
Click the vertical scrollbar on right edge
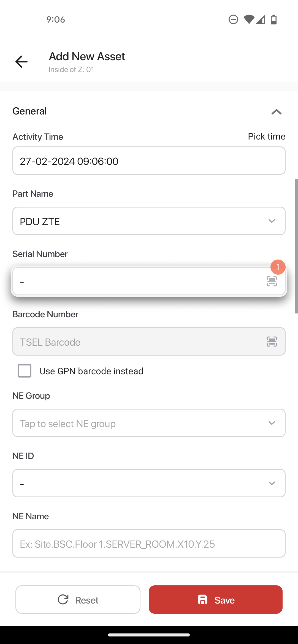point(296,246)
